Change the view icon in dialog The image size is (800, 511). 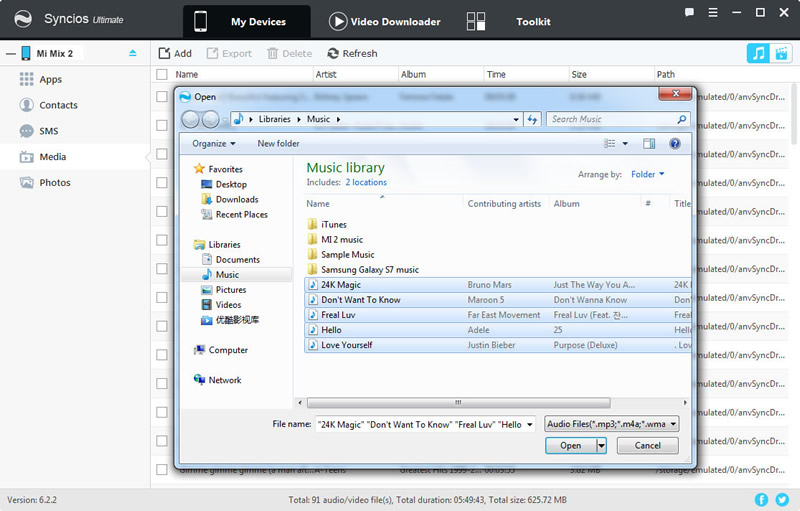click(609, 144)
